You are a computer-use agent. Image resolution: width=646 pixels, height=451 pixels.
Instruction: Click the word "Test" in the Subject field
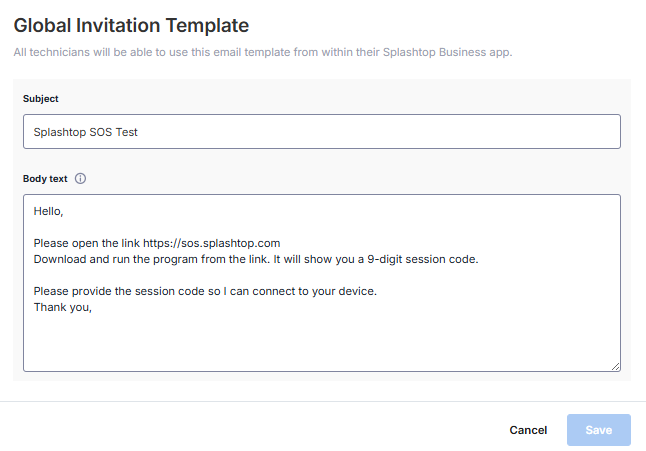126,132
